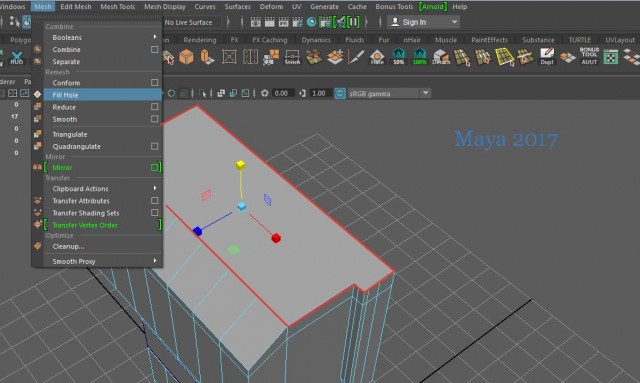
Task: Switch to the FX Caching shelf tab
Action: [x=270, y=40]
